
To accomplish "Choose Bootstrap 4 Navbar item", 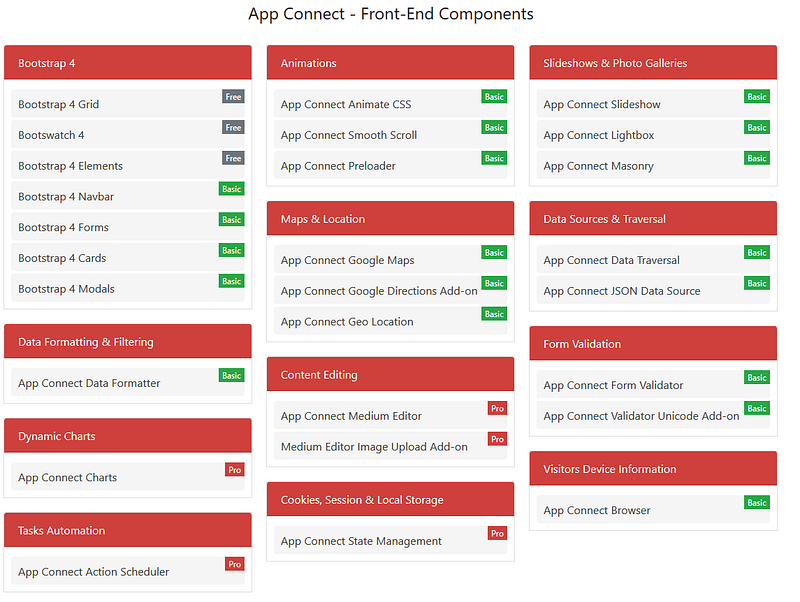I will pyautogui.click(x=128, y=196).
